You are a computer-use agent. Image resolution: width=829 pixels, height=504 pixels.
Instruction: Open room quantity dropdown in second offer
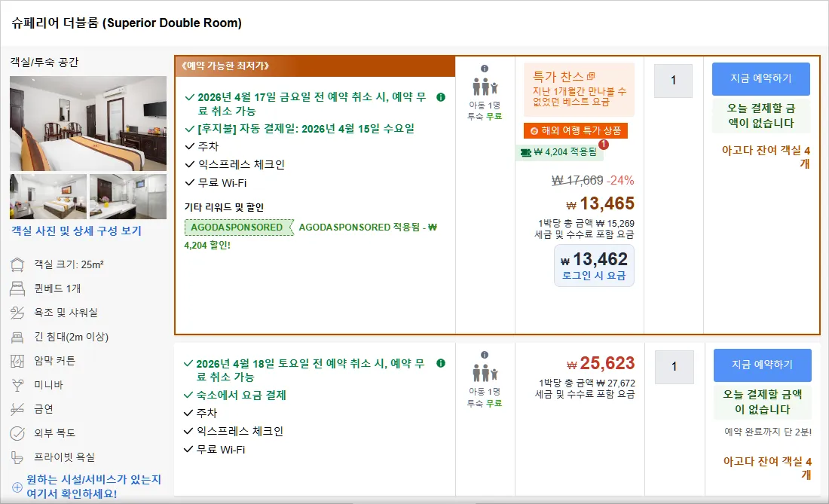pyautogui.click(x=674, y=367)
